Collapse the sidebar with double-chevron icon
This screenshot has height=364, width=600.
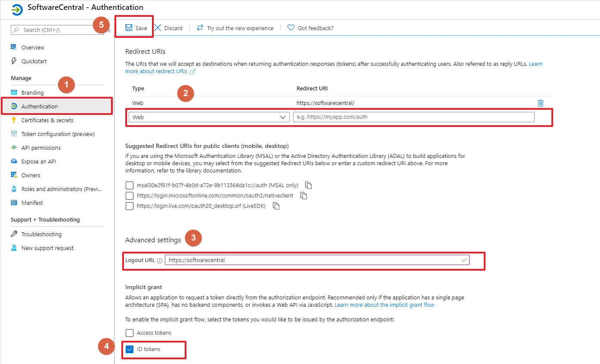pos(109,30)
